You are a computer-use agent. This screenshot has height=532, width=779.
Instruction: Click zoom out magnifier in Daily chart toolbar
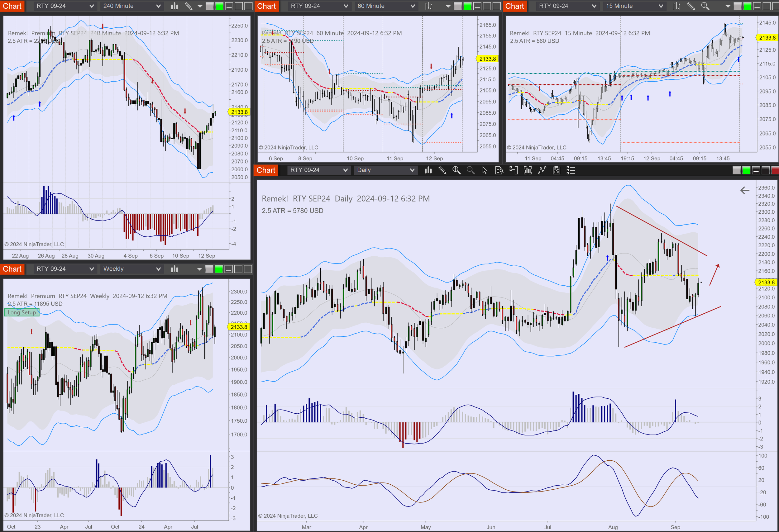471,170
